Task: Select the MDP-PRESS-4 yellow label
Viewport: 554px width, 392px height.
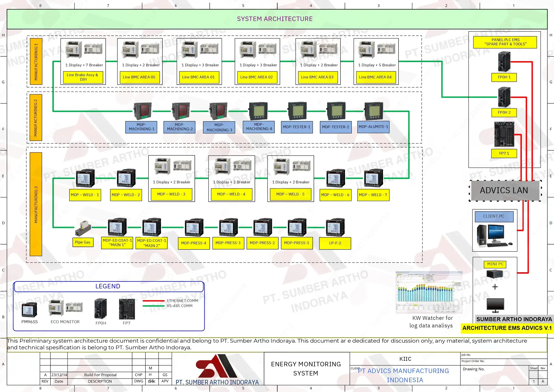Action: [194, 243]
